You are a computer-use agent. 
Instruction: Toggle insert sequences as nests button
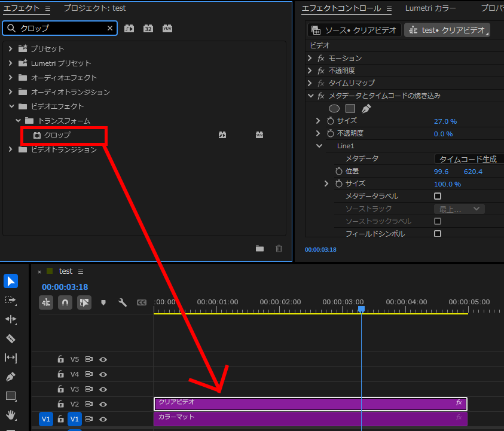46,302
